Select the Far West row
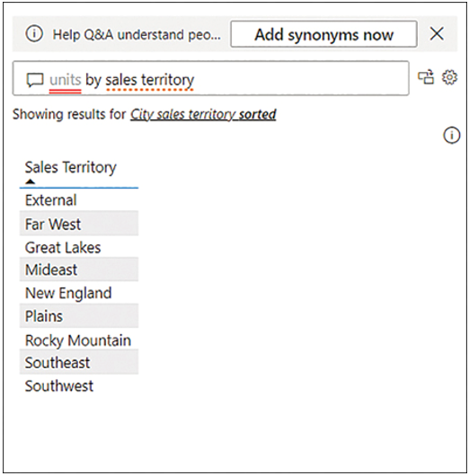 (79, 224)
